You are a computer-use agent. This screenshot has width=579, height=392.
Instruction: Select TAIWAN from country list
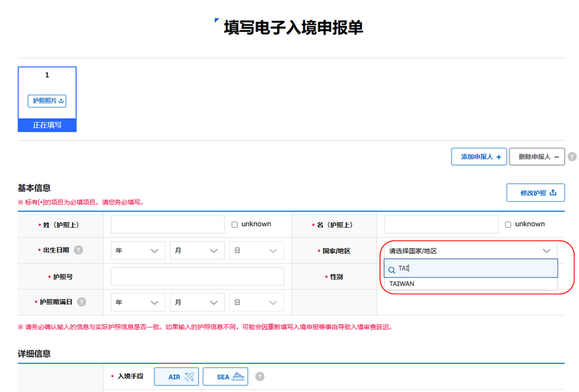point(402,284)
